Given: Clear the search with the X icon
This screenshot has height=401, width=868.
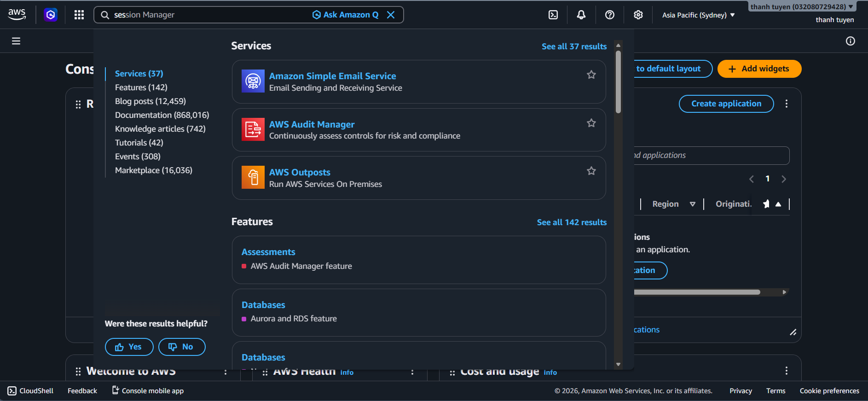Looking at the screenshot, I should 391,15.
